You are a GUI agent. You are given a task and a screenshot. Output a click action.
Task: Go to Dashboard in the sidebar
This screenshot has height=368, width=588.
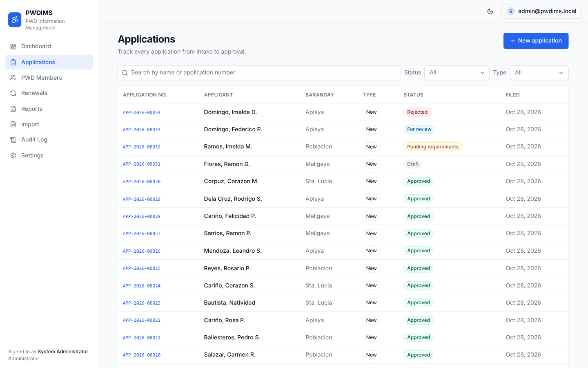pyautogui.click(x=49, y=47)
